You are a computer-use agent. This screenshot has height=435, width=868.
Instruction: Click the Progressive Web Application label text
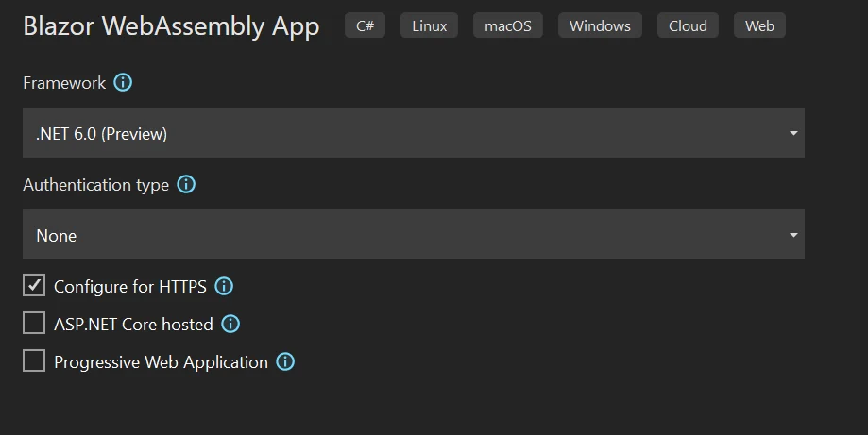(x=162, y=362)
